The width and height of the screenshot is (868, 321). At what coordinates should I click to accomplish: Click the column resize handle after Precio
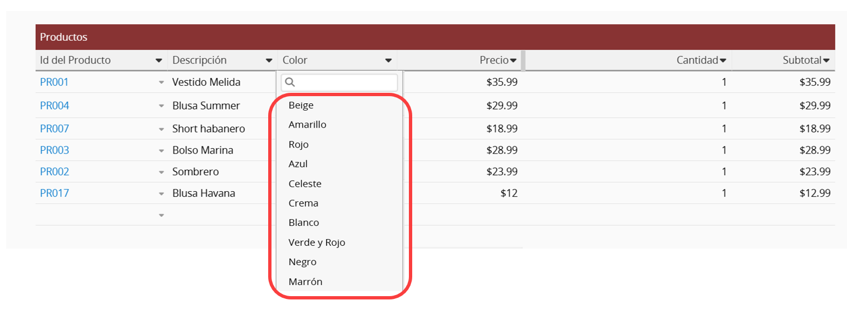[523, 61]
